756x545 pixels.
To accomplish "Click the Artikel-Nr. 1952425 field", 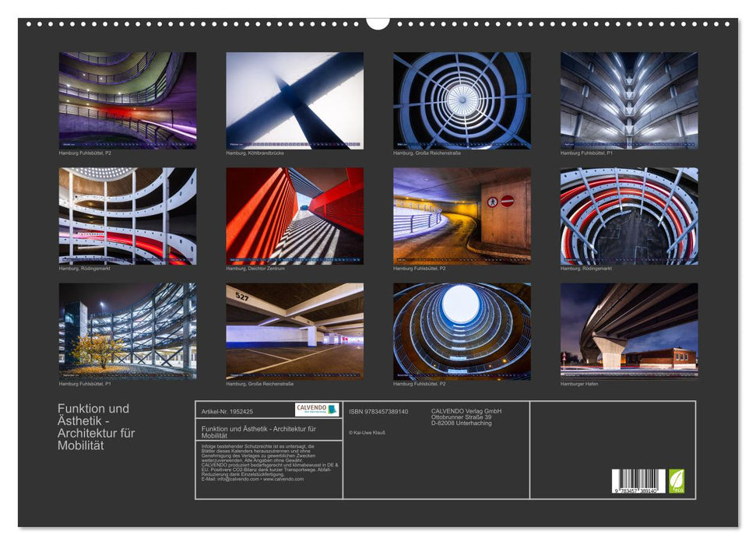I will [x=227, y=411].
